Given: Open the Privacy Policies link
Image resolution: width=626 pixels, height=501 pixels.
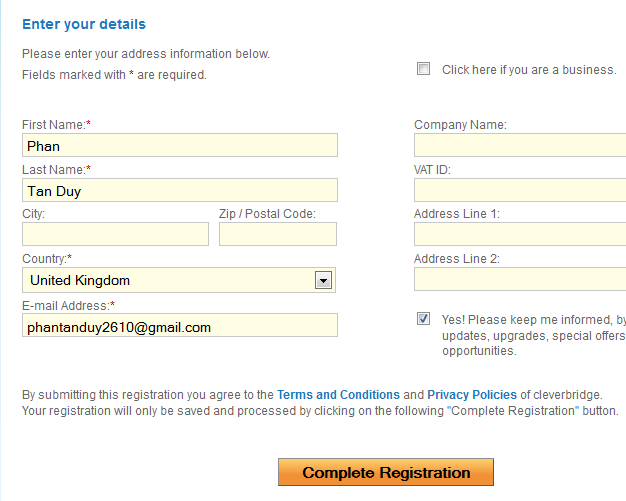Looking at the screenshot, I should (472, 395).
